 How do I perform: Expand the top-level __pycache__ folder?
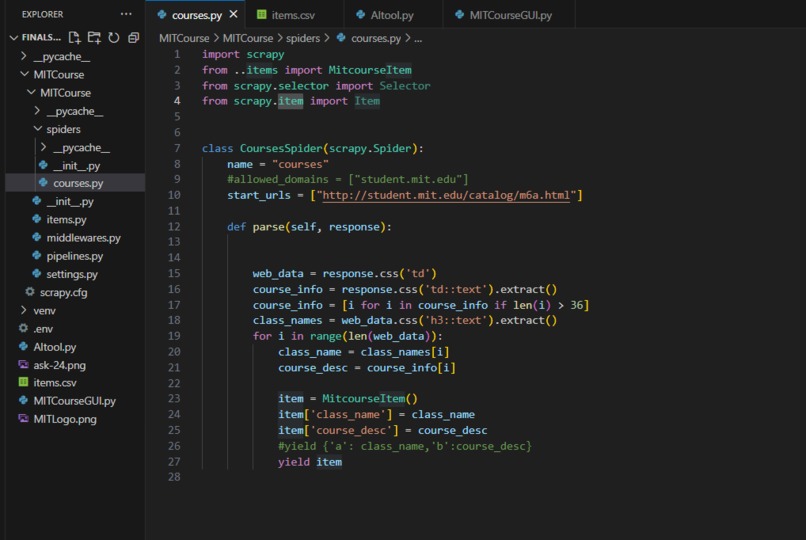(x=24, y=56)
